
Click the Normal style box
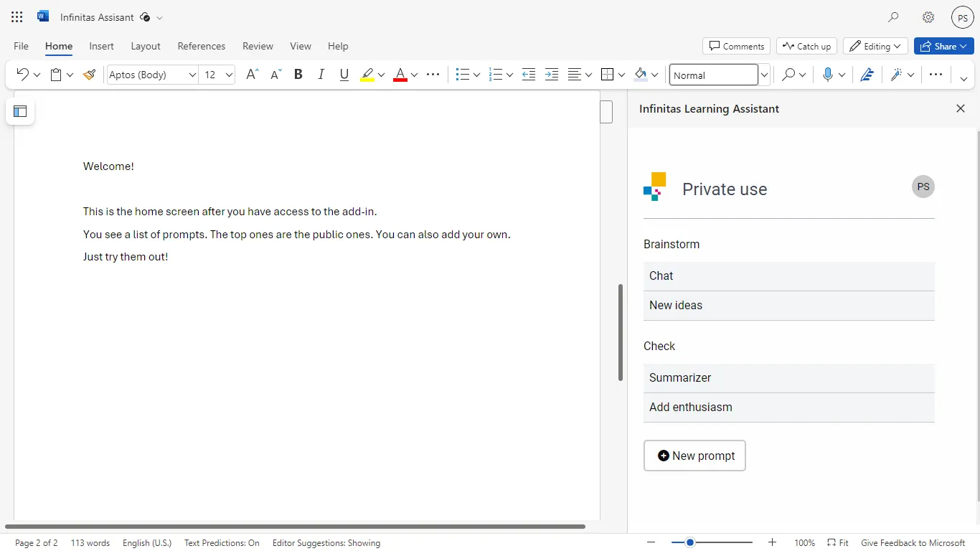click(714, 75)
